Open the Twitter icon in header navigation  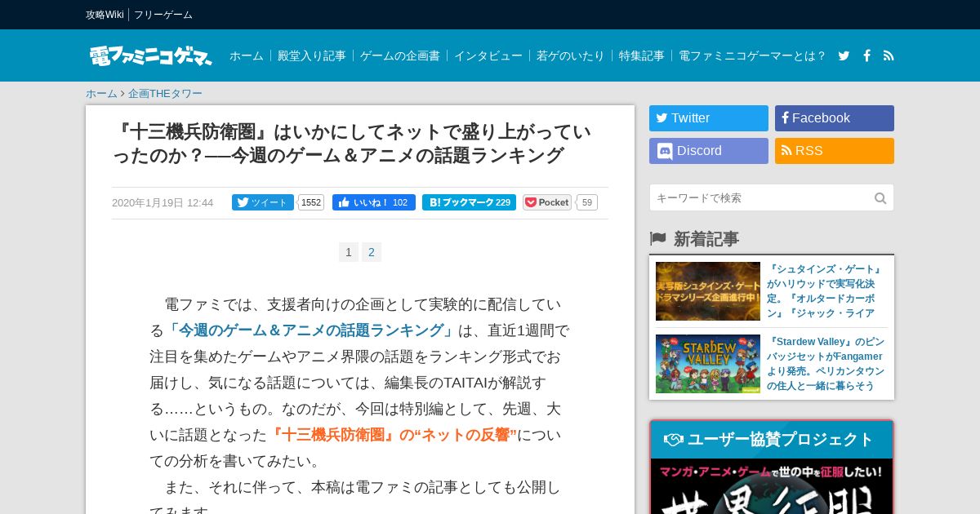point(844,55)
